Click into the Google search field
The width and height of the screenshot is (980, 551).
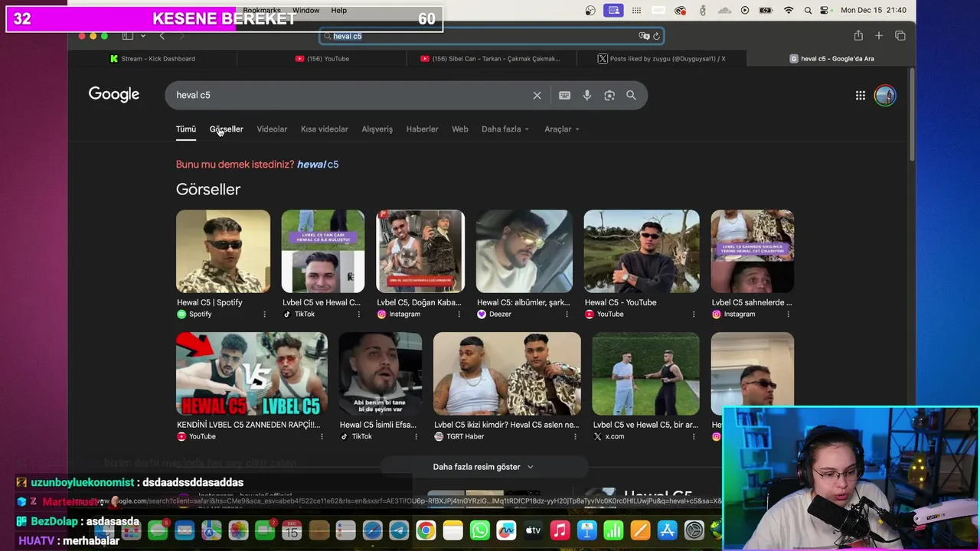(348, 96)
